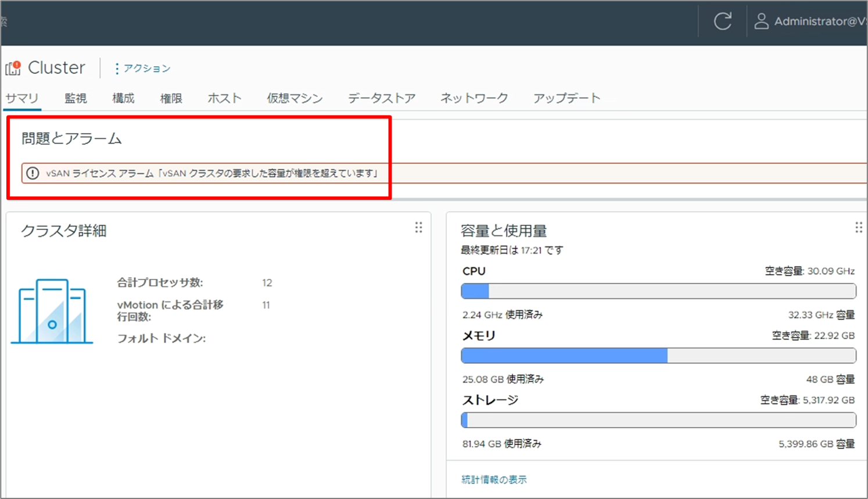Screen dimensions: 868x499
Task: Open the 統計情報の表示 link
Action: pyautogui.click(x=494, y=479)
